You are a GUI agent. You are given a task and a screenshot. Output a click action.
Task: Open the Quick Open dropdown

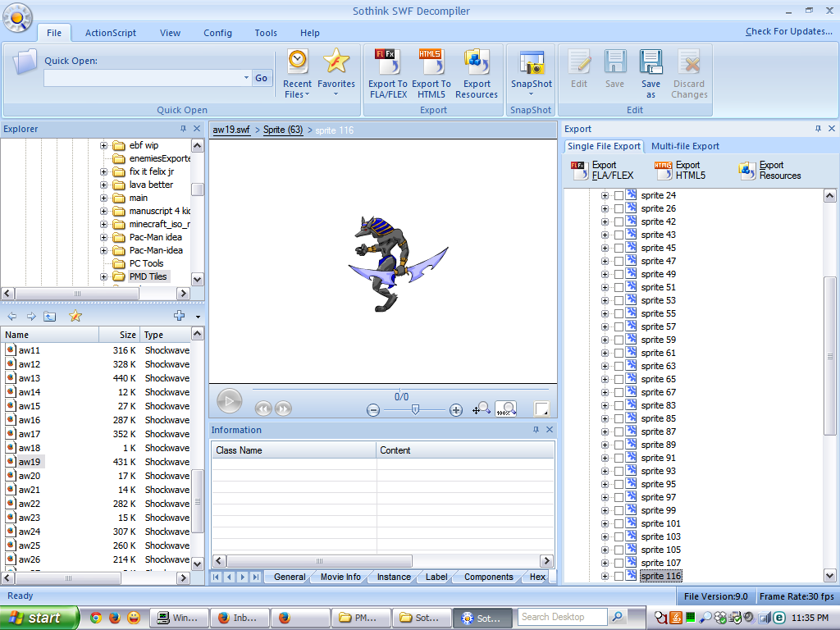coord(246,78)
